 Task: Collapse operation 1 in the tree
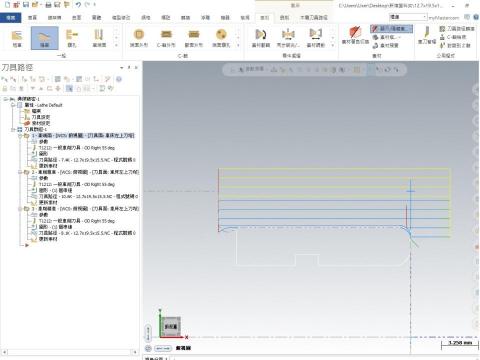pyautogui.click(x=20, y=136)
